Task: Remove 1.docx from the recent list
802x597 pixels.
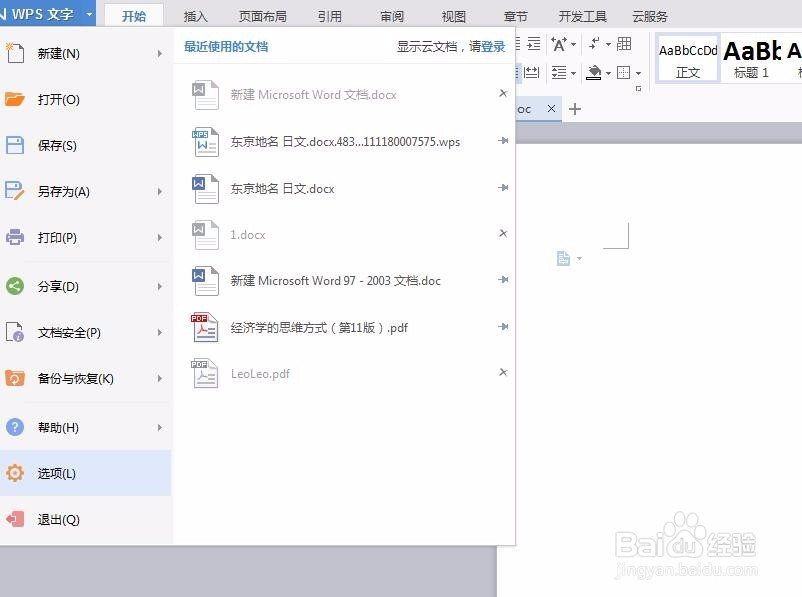Action: [x=503, y=233]
